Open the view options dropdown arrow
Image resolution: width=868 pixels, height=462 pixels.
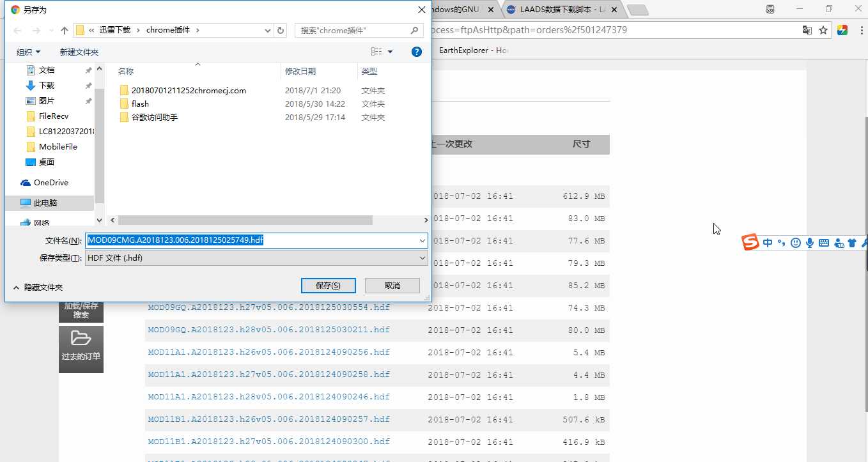(x=391, y=52)
